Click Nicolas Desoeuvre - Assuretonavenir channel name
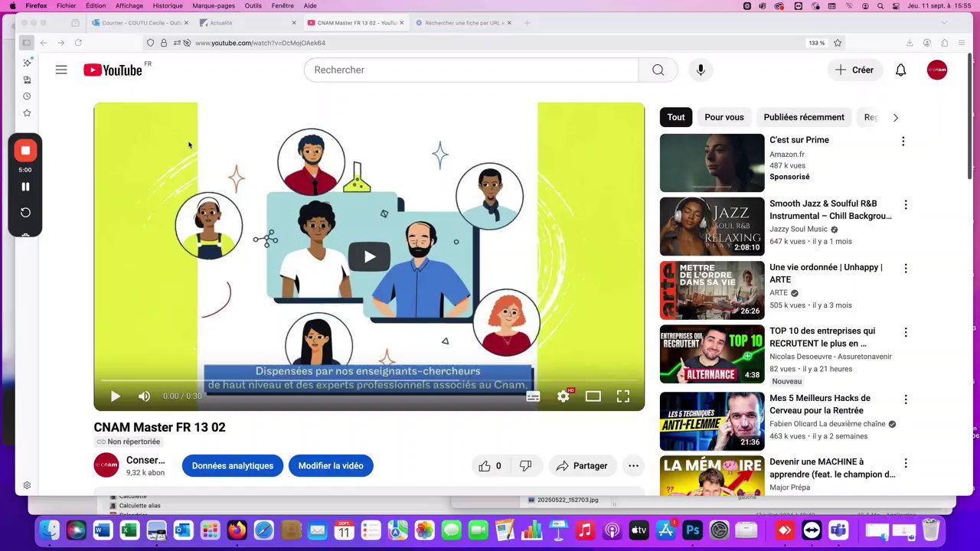Image resolution: width=980 pixels, height=551 pixels. pos(831,357)
